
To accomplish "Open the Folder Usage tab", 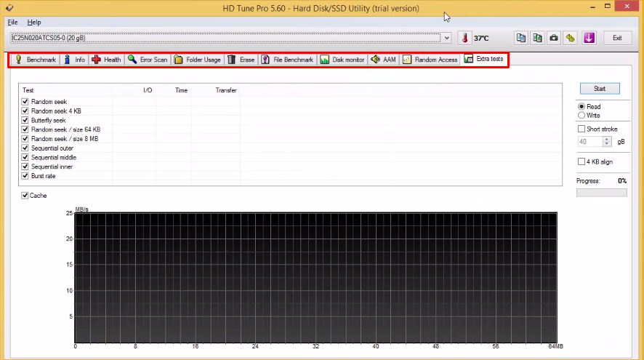I will [198, 60].
